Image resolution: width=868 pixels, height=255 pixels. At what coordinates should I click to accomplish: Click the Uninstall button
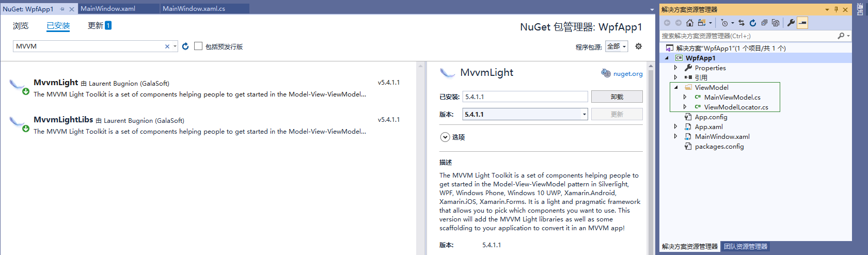point(617,97)
